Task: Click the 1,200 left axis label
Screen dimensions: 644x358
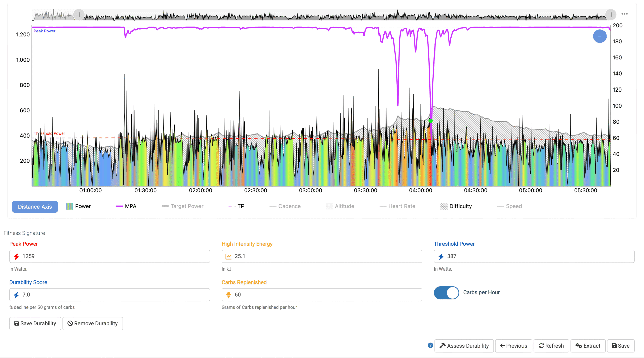Action: click(x=23, y=34)
